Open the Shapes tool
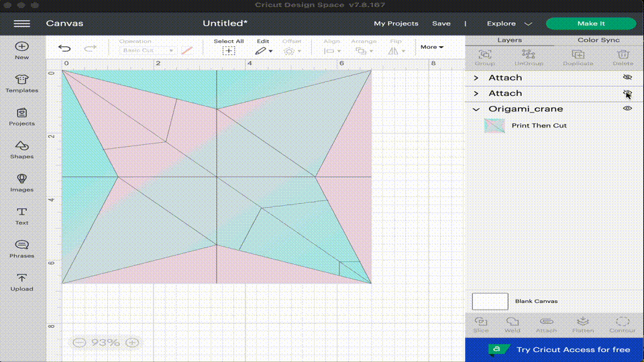 [x=21, y=149]
